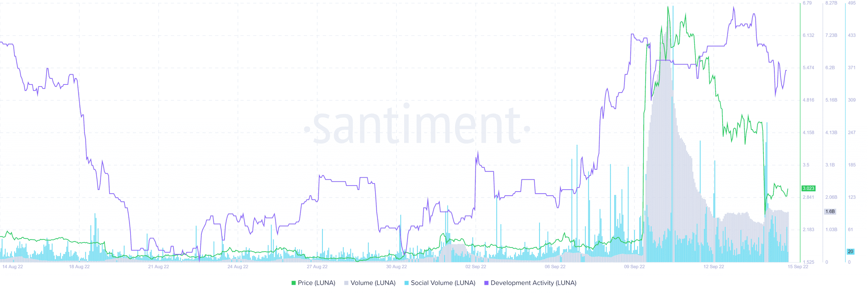Click the 3.5 price axis value
The height and width of the screenshot is (294, 868).
806,165
